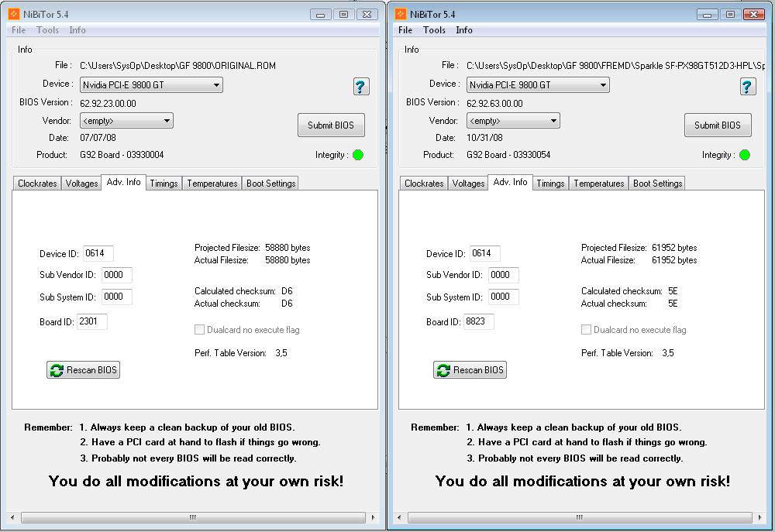The image size is (775, 532).
Task: Click the NiBiTor app icon in left window's title bar
Action: (x=14, y=14)
